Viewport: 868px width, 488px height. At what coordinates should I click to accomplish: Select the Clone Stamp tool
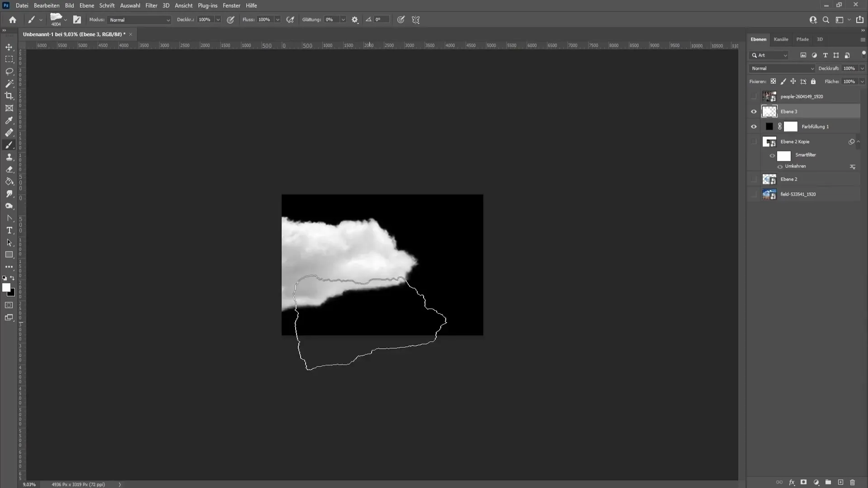9,157
